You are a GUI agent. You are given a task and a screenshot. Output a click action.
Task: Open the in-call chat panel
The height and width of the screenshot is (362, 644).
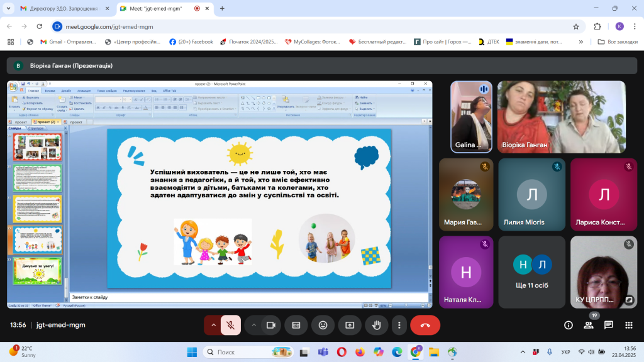coord(609,325)
